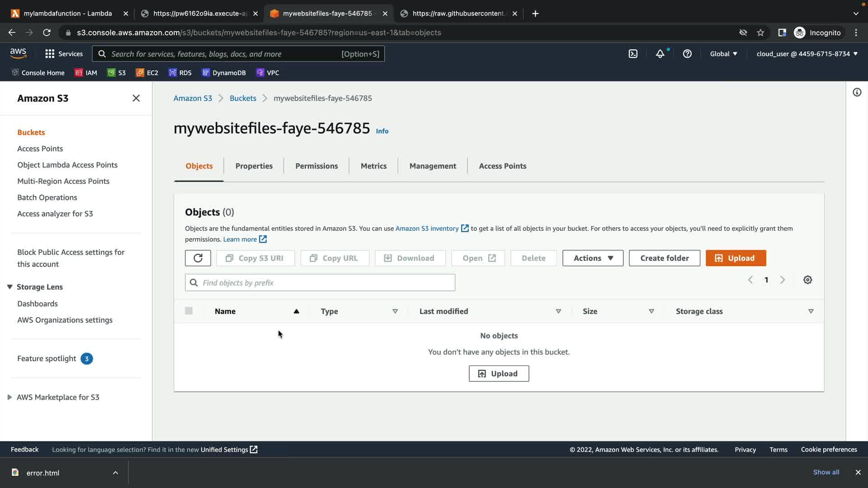
Task: Click the S3 shortcut in favorites bar
Action: click(x=117, y=73)
